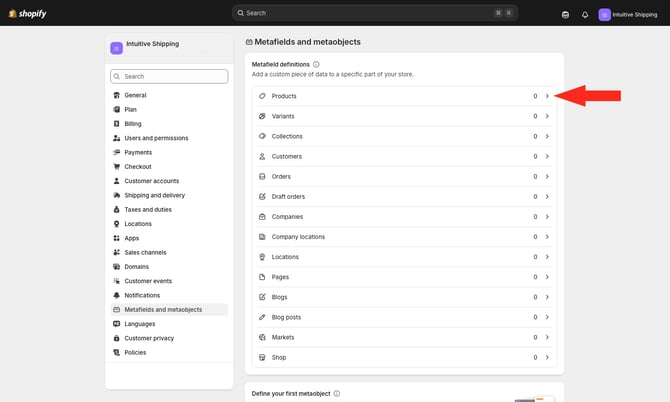Click the Markets globe icon
The width and height of the screenshot is (670, 402).
[262, 337]
